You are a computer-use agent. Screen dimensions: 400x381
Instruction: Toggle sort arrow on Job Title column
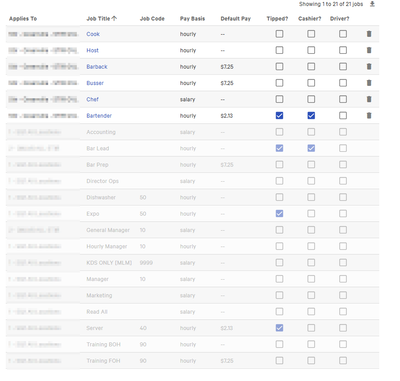pos(114,18)
